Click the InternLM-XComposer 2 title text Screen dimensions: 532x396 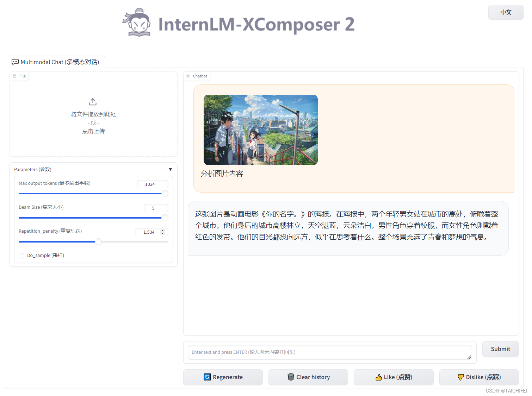point(256,24)
